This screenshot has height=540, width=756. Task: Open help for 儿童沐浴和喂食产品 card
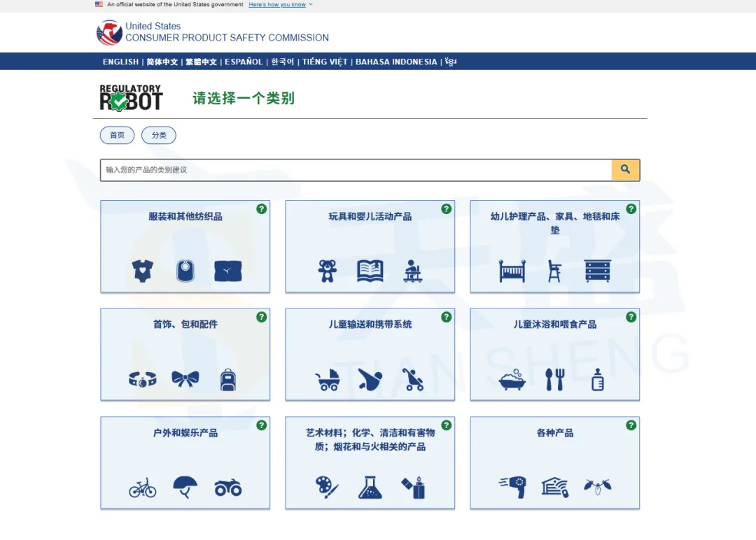(631, 317)
